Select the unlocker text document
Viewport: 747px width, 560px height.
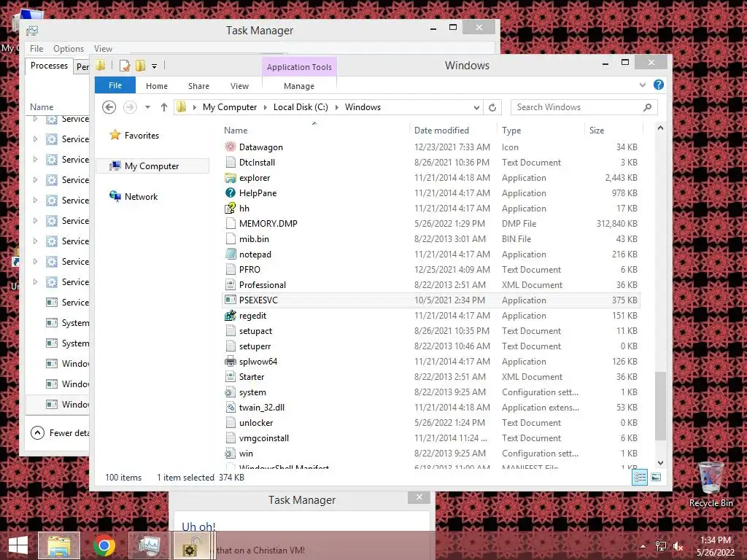tap(430, 423)
